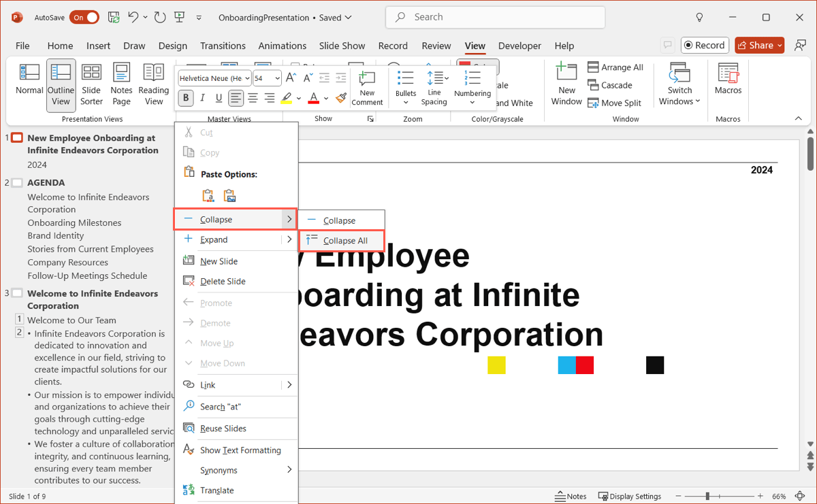Pick the yellow highlight color button
The image size is (817, 504).
pyautogui.click(x=287, y=98)
